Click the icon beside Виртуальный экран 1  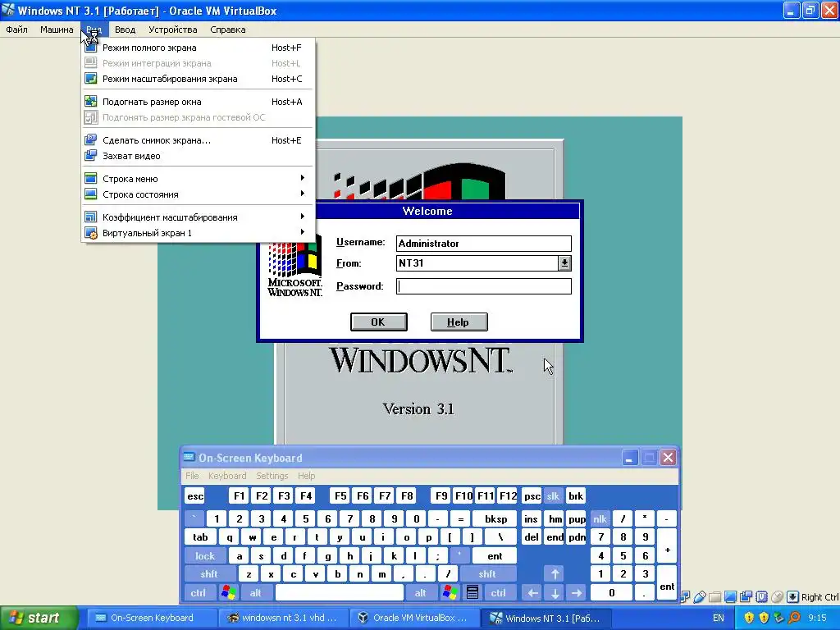(x=90, y=233)
